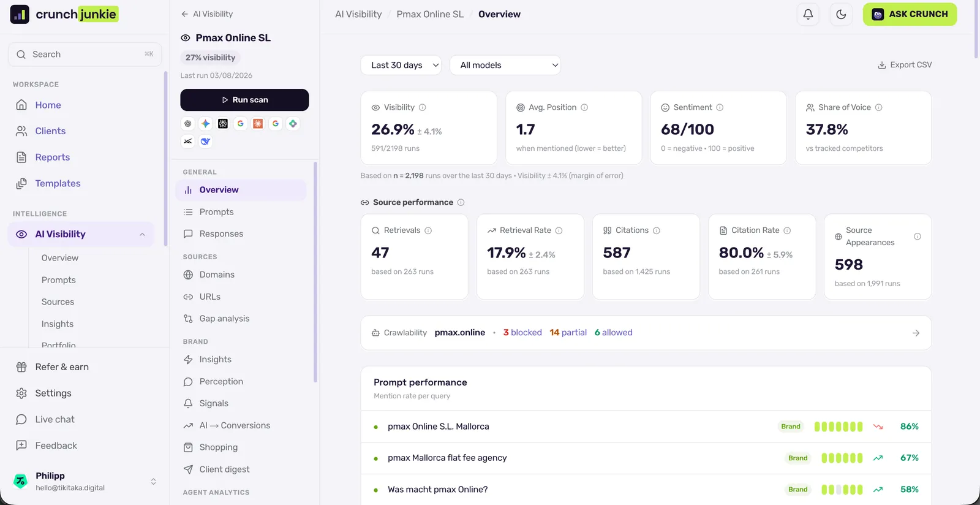Click the Citation Rate info icon
Viewport: 980px width, 505px height.
point(787,230)
